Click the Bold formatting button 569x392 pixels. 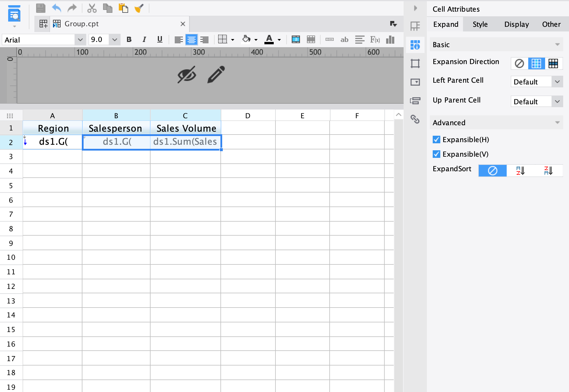(x=129, y=40)
